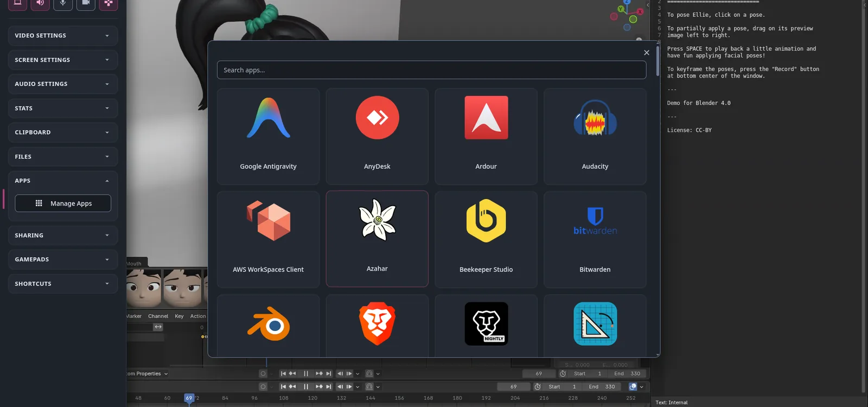Click the End 330 field in the bottom timeline

[x=602, y=387]
